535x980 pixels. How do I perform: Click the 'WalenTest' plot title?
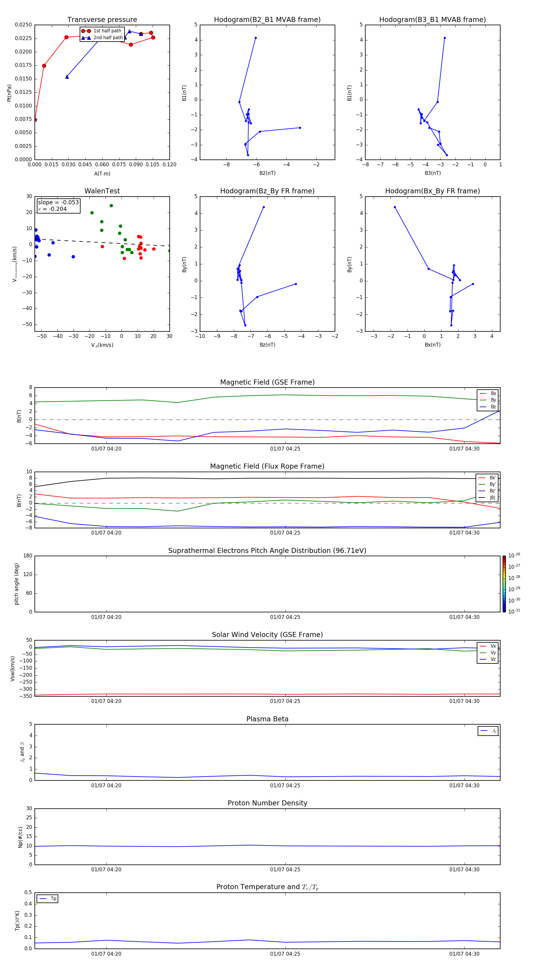(x=102, y=191)
